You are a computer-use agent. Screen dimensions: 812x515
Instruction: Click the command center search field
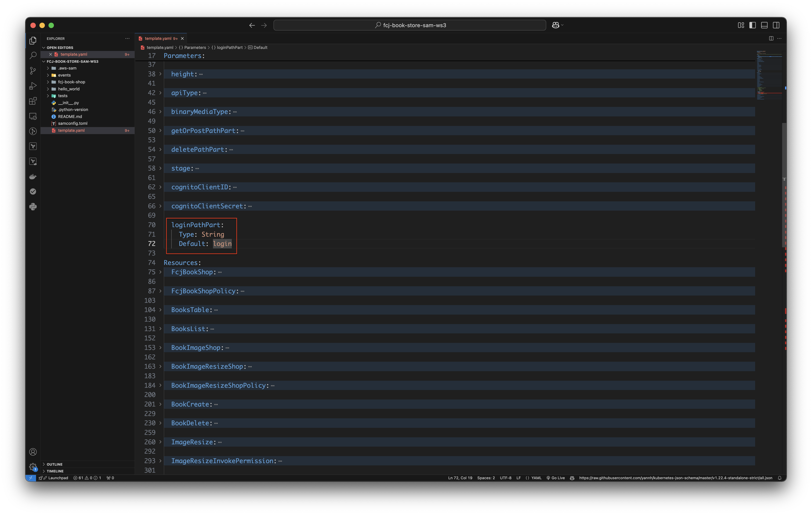[x=410, y=25]
